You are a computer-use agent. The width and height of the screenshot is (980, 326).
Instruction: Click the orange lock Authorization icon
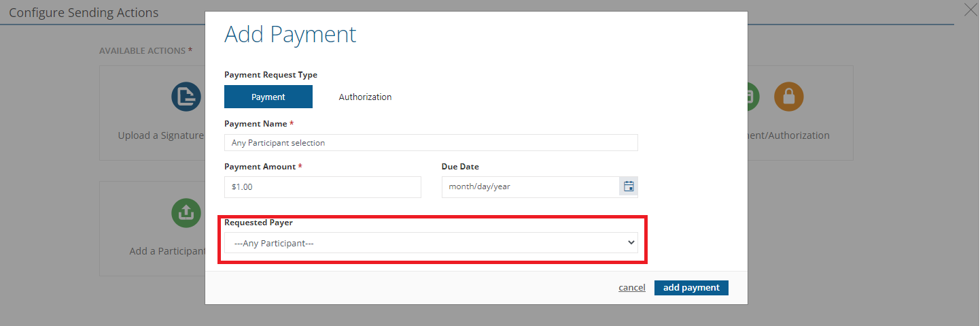(788, 97)
